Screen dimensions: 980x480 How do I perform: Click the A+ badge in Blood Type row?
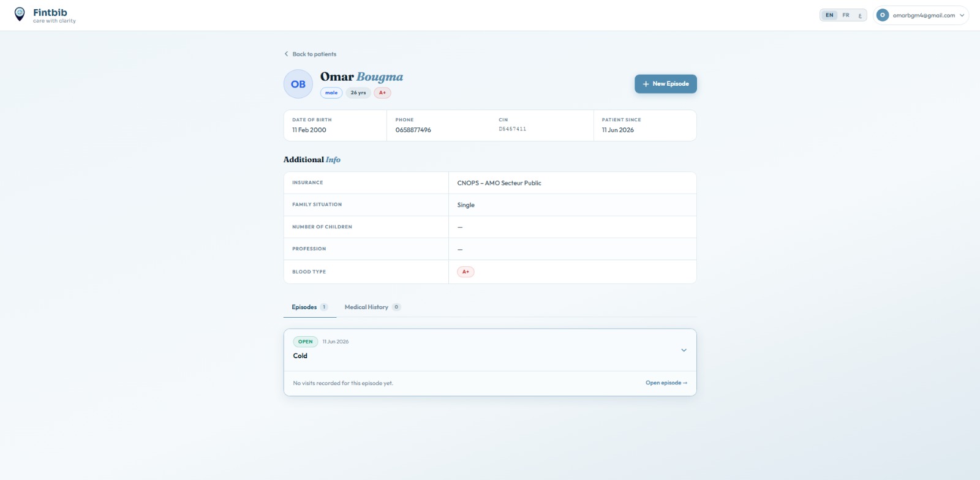pos(466,272)
